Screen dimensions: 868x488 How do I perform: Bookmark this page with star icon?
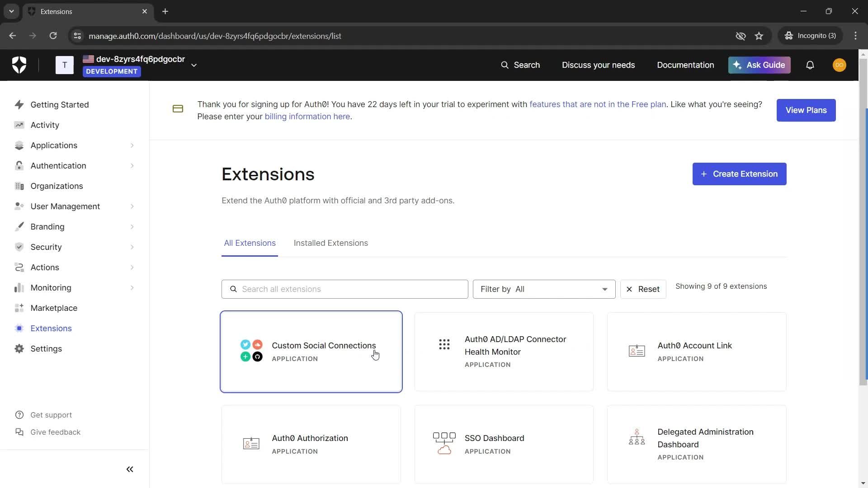[x=759, y=36]
